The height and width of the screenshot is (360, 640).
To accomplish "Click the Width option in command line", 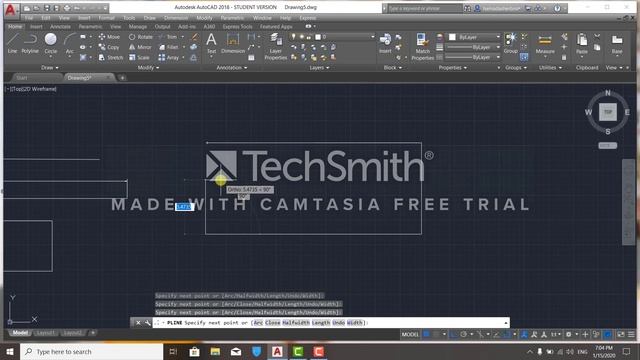I will pos(355,322).
